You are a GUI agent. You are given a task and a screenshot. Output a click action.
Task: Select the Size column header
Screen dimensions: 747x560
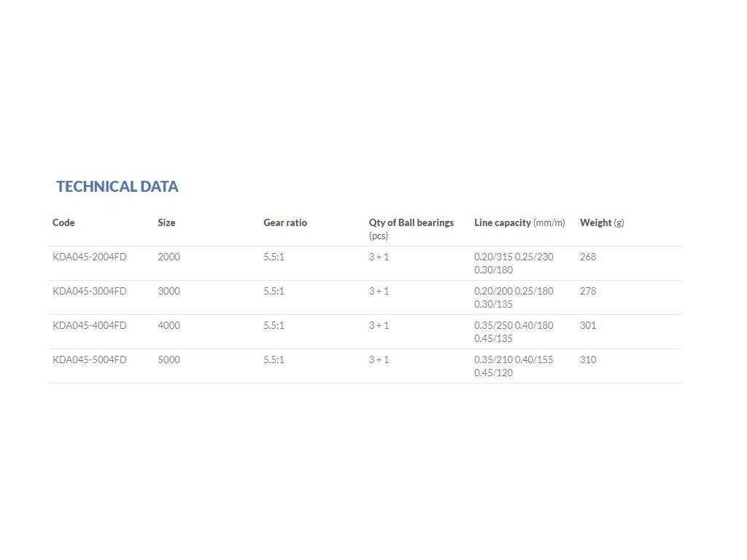[166, 222]
